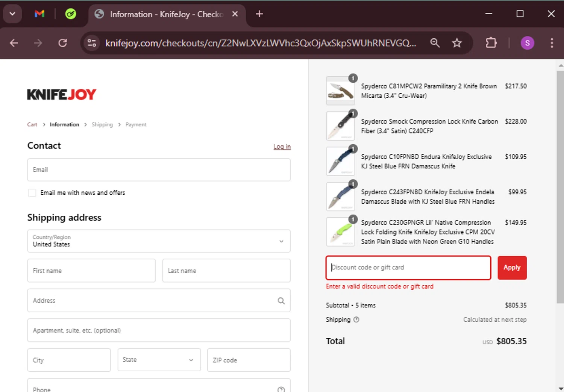Click the Endela Damascus knife thumbnail
Viewport: 564px width, 392px height.
(340, 197)
